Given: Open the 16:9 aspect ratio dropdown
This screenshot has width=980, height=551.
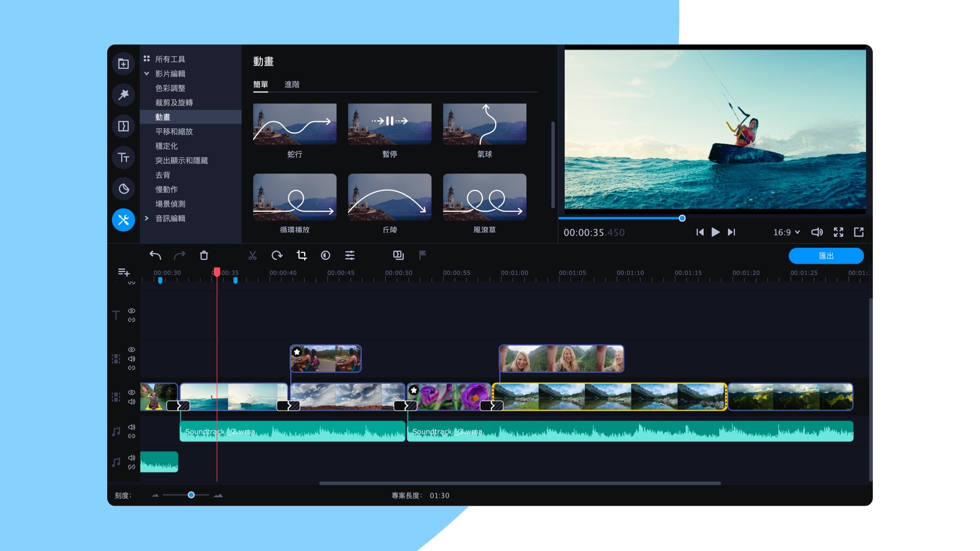Looking at the screenshot, I should (x=786, y=233).
